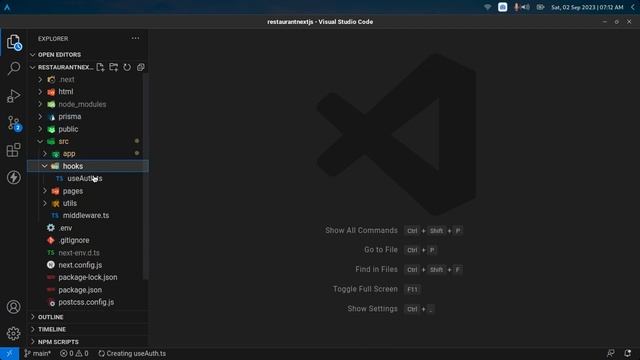Click the New File icon in explorer header
The image size is (640, 360).
click(x=100, y=67)
